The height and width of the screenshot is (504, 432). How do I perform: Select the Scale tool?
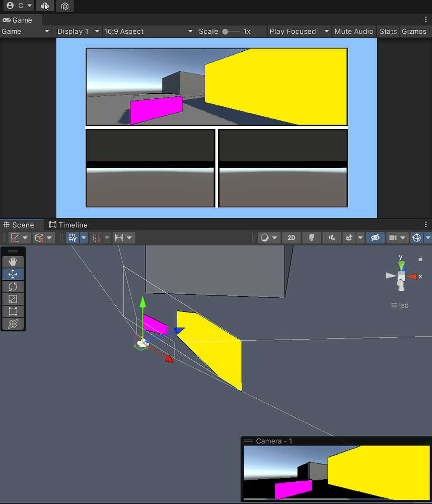(x=13, y=299)
